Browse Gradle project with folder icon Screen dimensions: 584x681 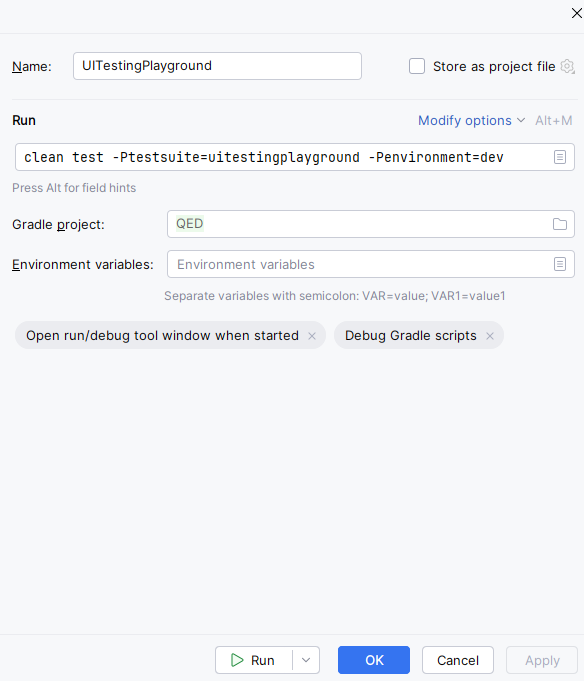point(560,224)
